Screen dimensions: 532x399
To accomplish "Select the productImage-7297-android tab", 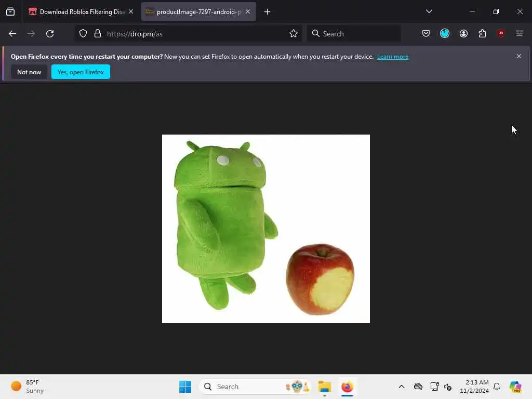I will coord(199,12).
